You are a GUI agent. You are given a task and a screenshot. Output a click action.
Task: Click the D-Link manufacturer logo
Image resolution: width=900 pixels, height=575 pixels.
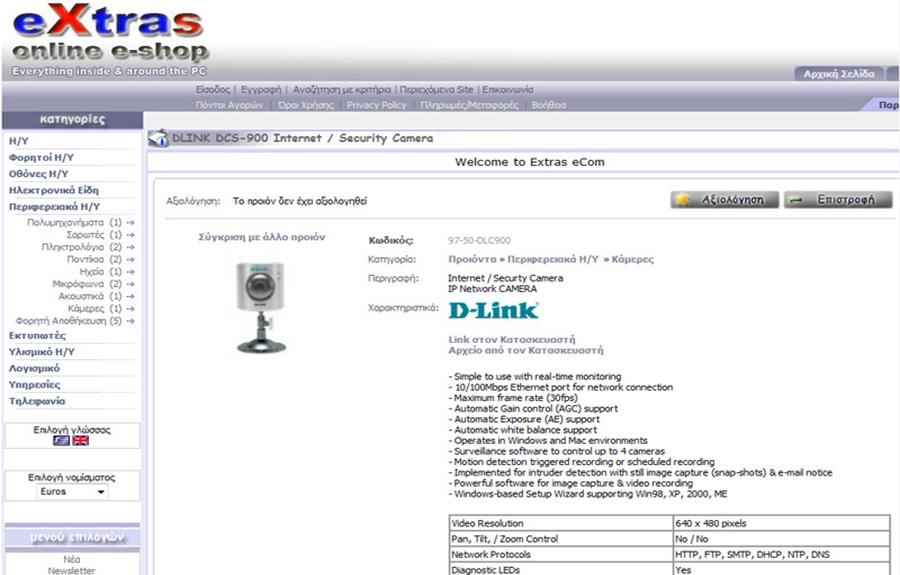(x=493, y=310)
